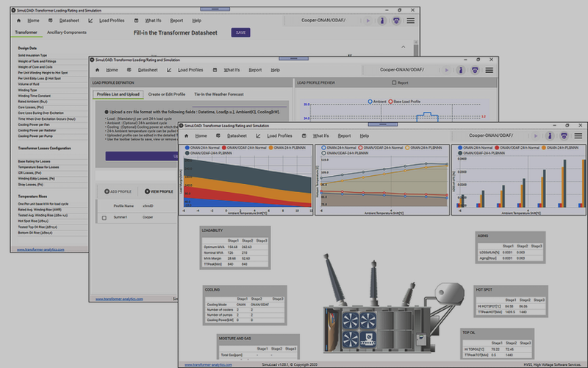
Task: Open transformer-analytics.com link in front window
Action: click(x=208, y=364)
